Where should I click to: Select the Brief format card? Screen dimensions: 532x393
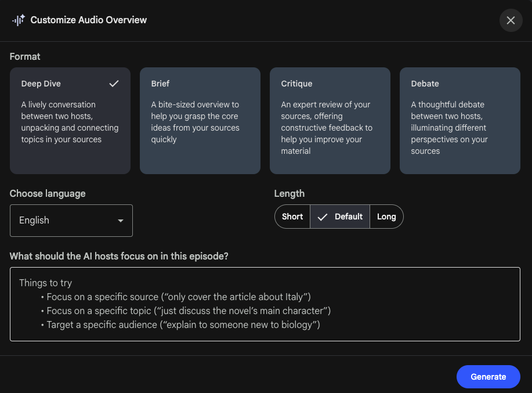pos(200,120)
